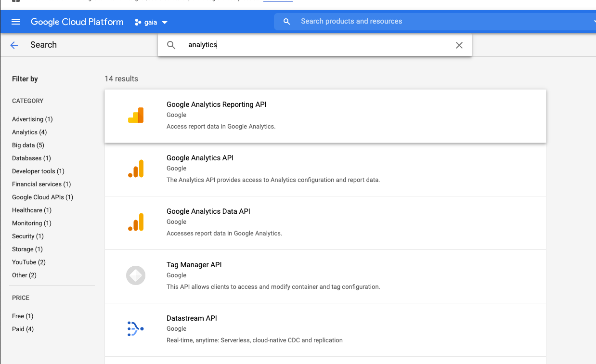Open Google Analytics Data API result
596x364 pixels.
(x=325, y=223)
